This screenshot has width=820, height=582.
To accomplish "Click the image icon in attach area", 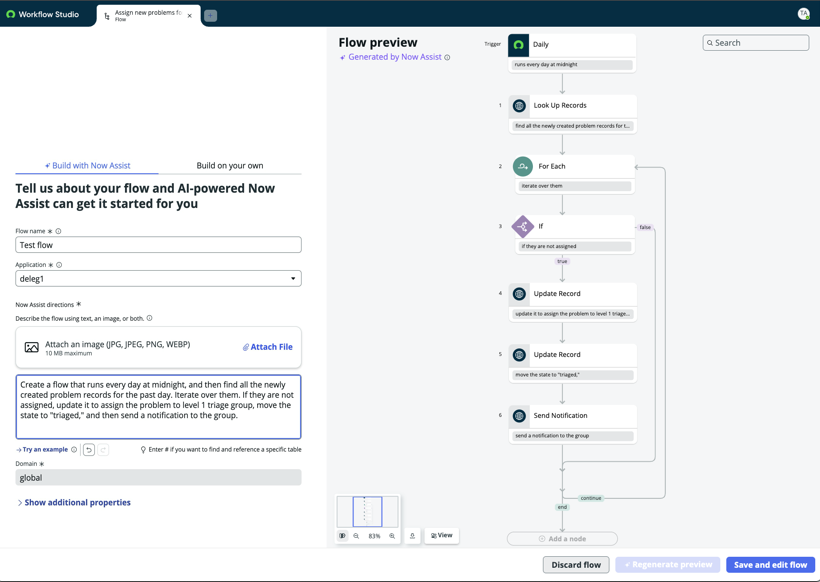I will click(32, 347).
